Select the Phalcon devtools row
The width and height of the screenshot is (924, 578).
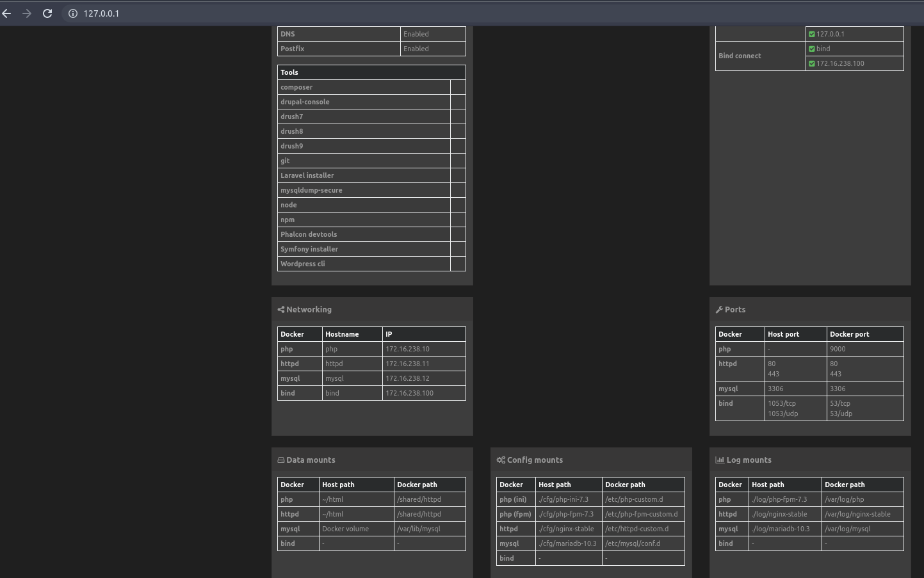tap(371, 234)
